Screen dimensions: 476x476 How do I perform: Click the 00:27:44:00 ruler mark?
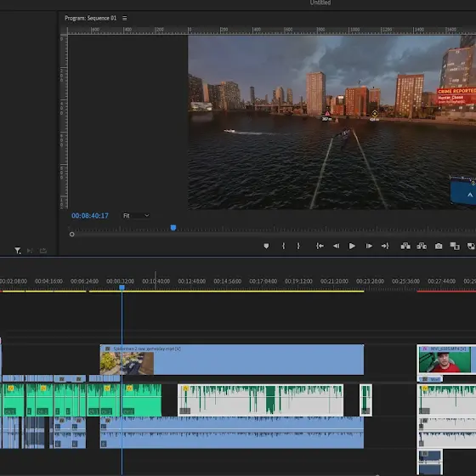pyautogui.click(x=441, y=281)
